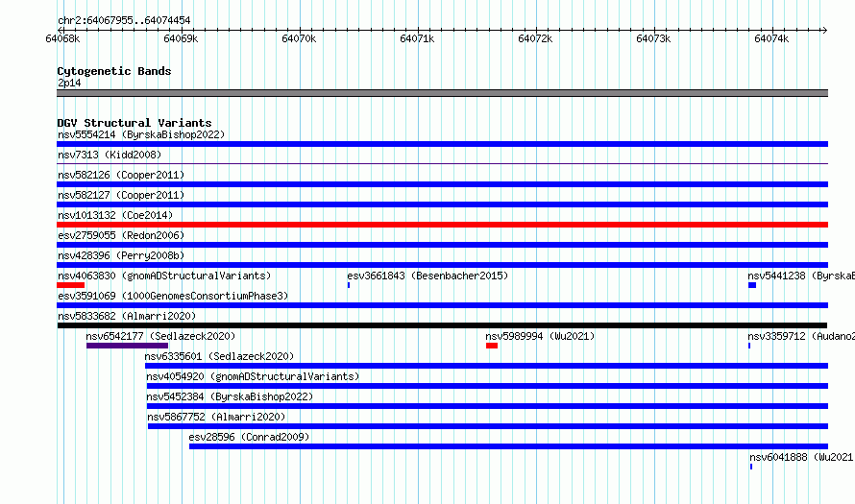Click the tiny blue nsv3359712 marker
Image resolution: width=855 pixels, height=504 pixels.
click(749, 346)
